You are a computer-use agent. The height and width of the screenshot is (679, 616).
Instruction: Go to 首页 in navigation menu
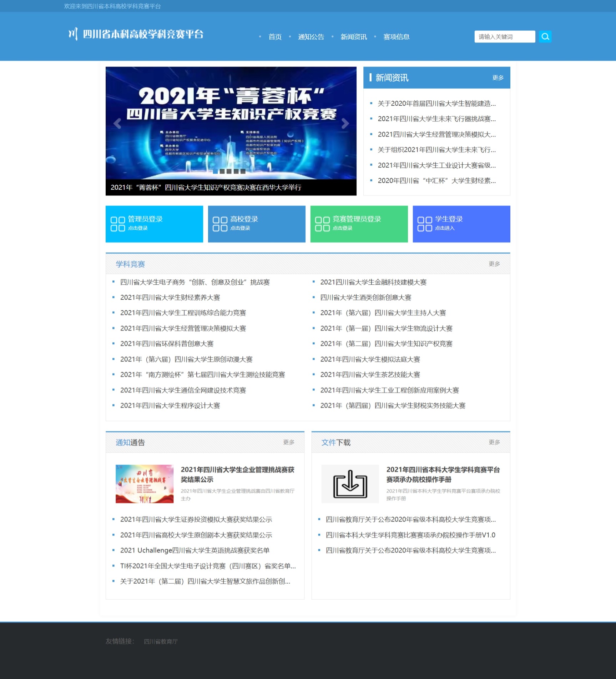pyautogui.click(x=275, y=37)
